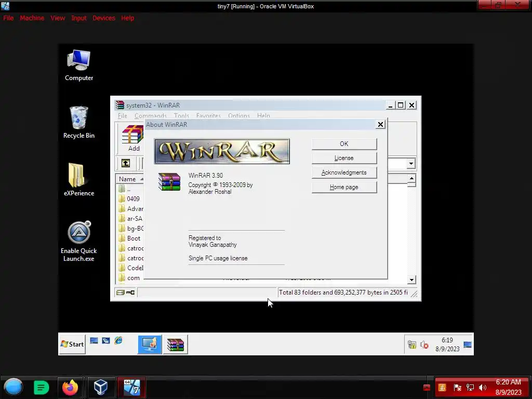Open the Computer desktop icon

pos(79,65)
